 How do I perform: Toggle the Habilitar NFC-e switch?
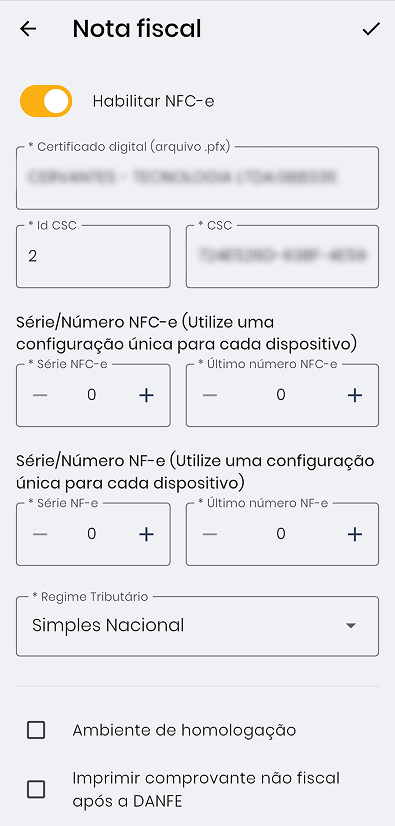46,101
